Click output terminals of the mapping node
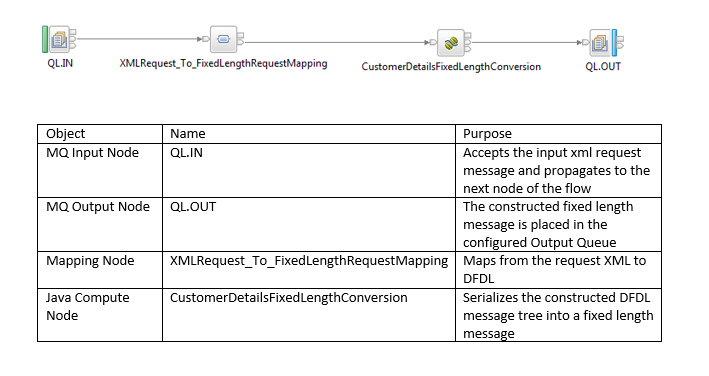 click(x=241, y=39)
